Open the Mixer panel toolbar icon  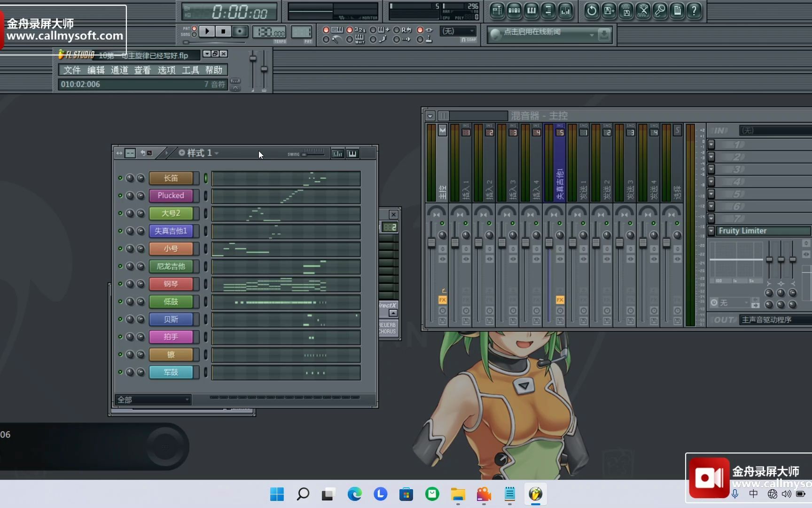click(566, 11)
